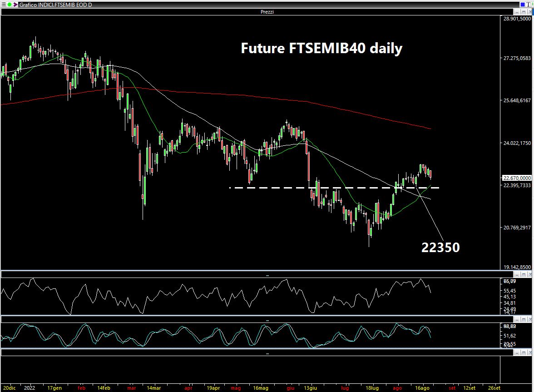
Task: Click the 28.901,5000 price axis label
Action: [517, 19]
